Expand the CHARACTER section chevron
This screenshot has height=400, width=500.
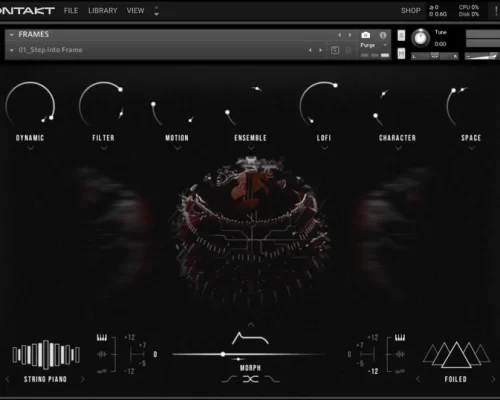pyautogui.click(x=398, y=148)
